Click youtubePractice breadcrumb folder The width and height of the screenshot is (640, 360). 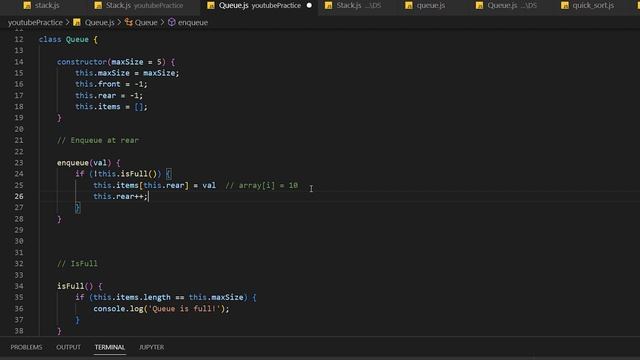pyautogui.click(x=36, y=22)
